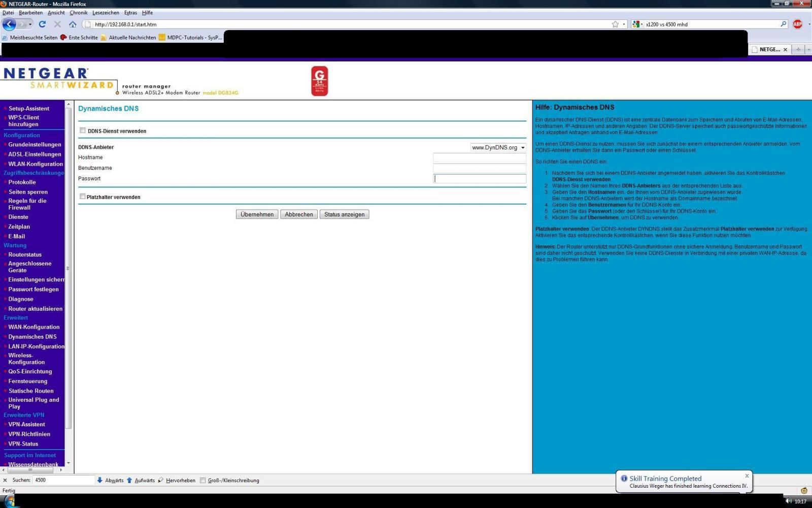Open Erste Schritte bookmark
The image size is (812, 508).
(79, 37)
